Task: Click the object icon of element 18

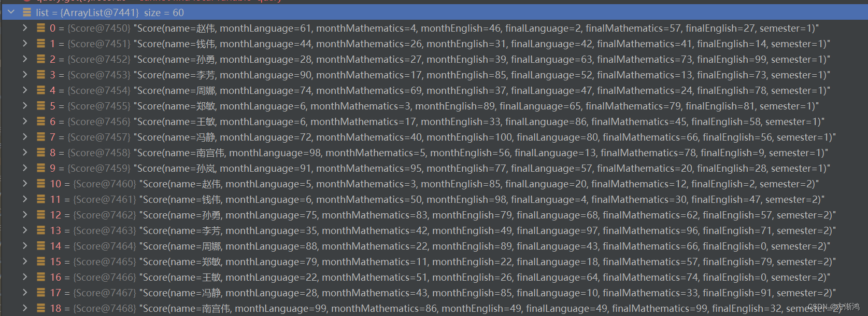Action: (x=41, y=308)
